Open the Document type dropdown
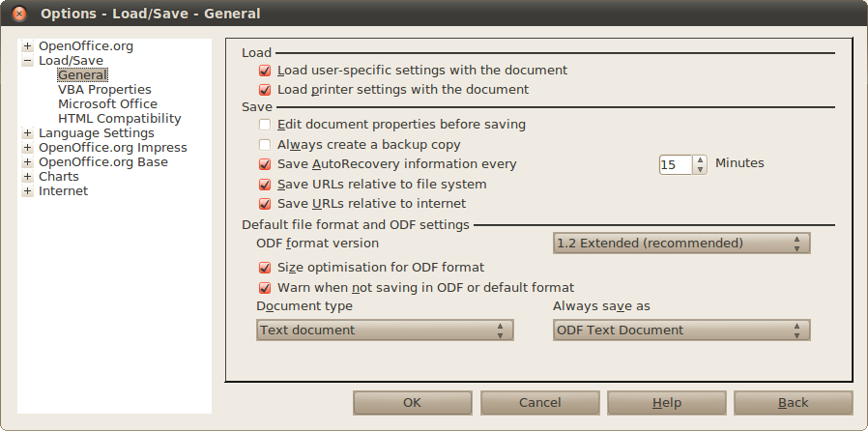The image size is (868, 431). (x=384, y=330)
